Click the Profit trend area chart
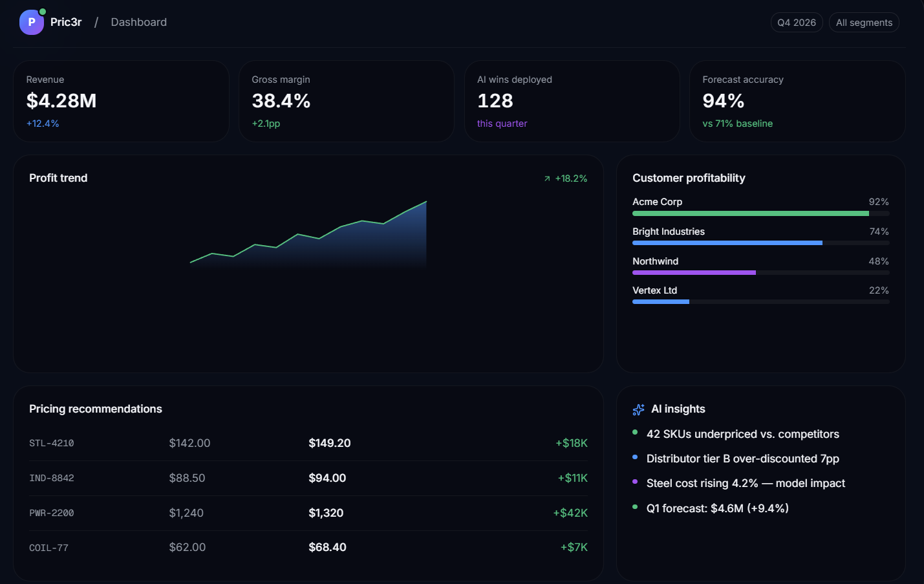Screen dimensions: 924x584 coord(308,235)
